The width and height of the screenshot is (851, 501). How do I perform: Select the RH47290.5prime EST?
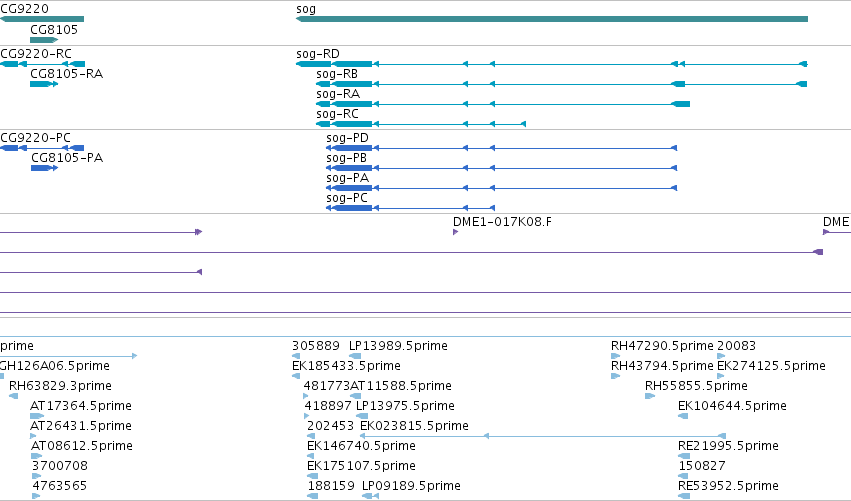click(662, 346)
